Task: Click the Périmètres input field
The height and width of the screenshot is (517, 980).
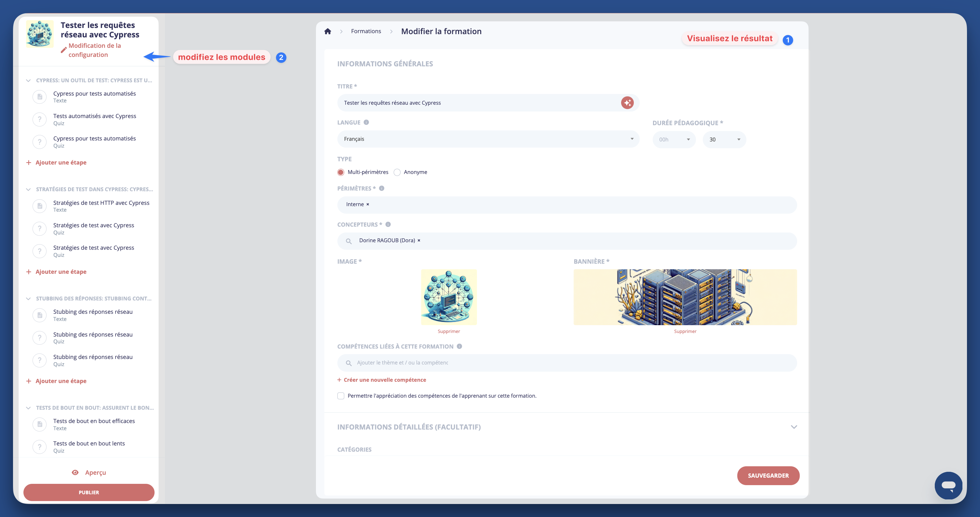Action: 567,205
